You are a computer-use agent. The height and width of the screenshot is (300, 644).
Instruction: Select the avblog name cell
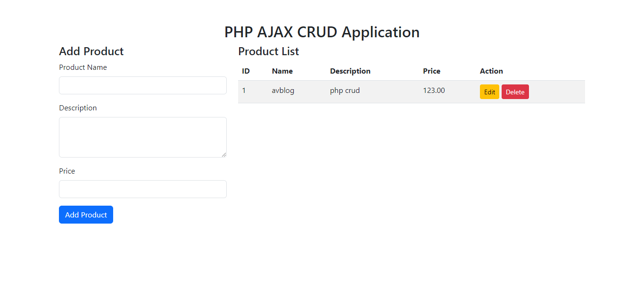tap(283, 91)
